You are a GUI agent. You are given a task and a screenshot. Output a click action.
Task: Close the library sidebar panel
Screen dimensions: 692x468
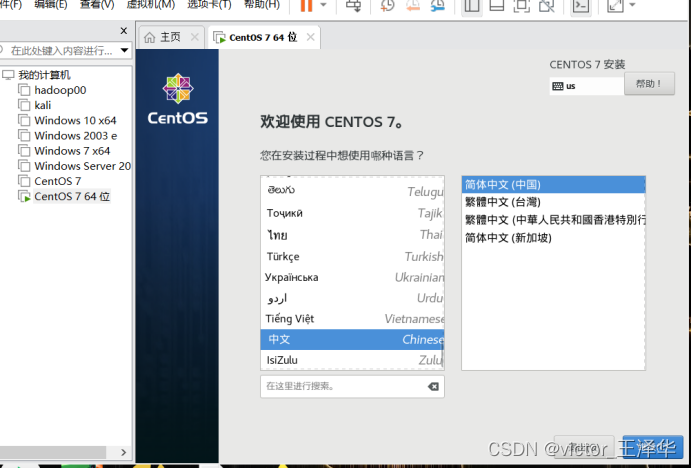tap(124, 31)
